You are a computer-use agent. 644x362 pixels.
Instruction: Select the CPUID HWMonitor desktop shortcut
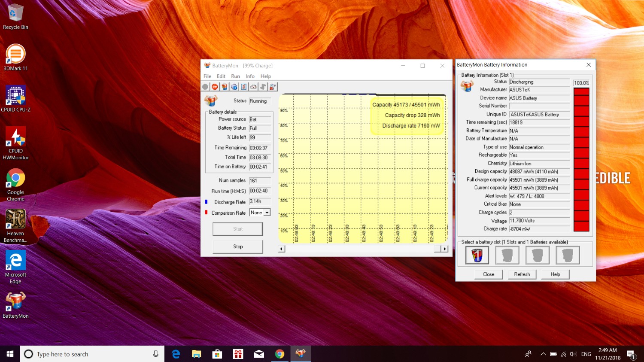pos(15,143)
